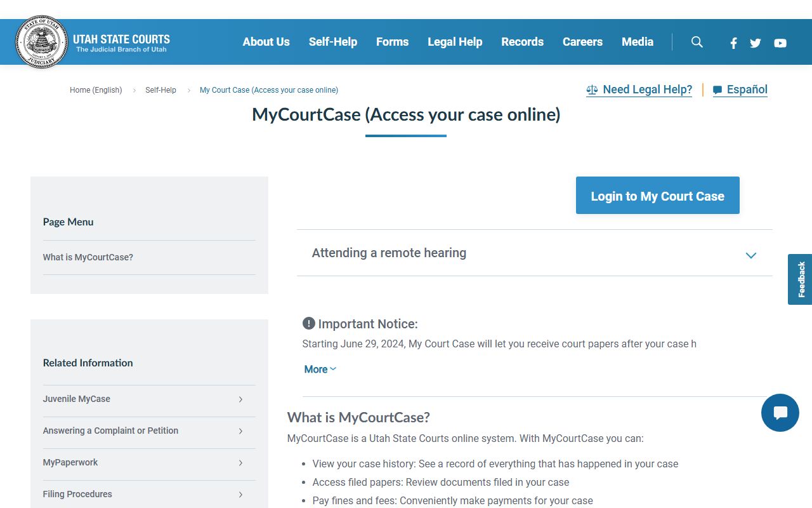This screenshot has width=812, height=508.
Task: Click the speech bubble icon beside Español
Action: coord(717,90)
